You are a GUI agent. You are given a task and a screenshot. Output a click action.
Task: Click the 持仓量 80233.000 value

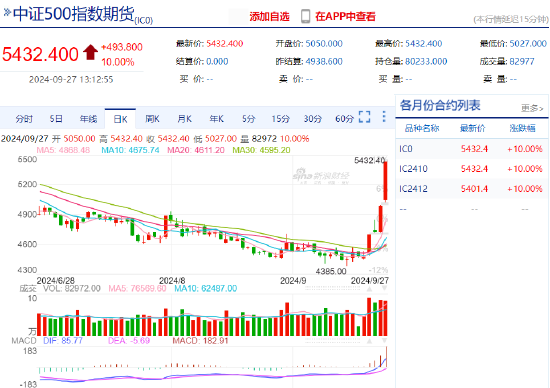[426, 61]
